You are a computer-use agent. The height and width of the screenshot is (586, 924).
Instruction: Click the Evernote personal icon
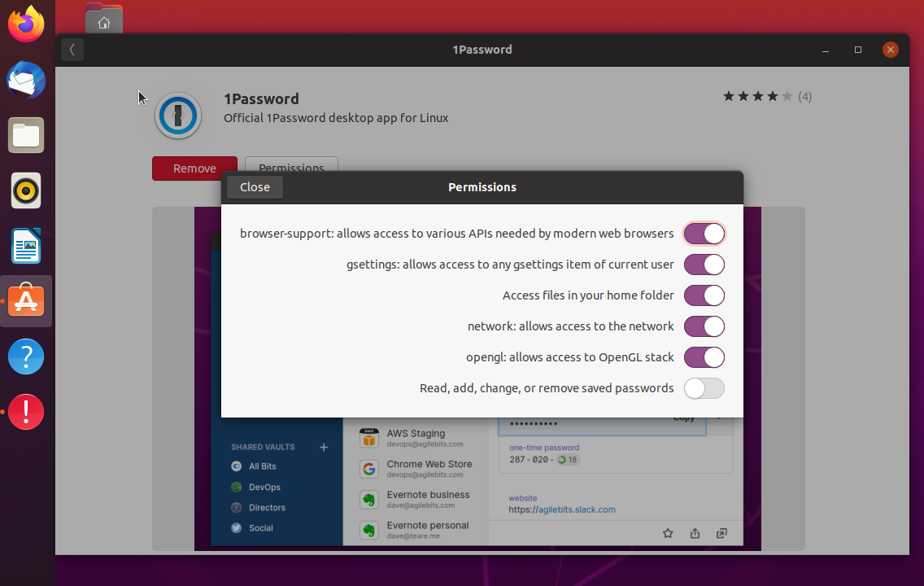tap(369, 530)
